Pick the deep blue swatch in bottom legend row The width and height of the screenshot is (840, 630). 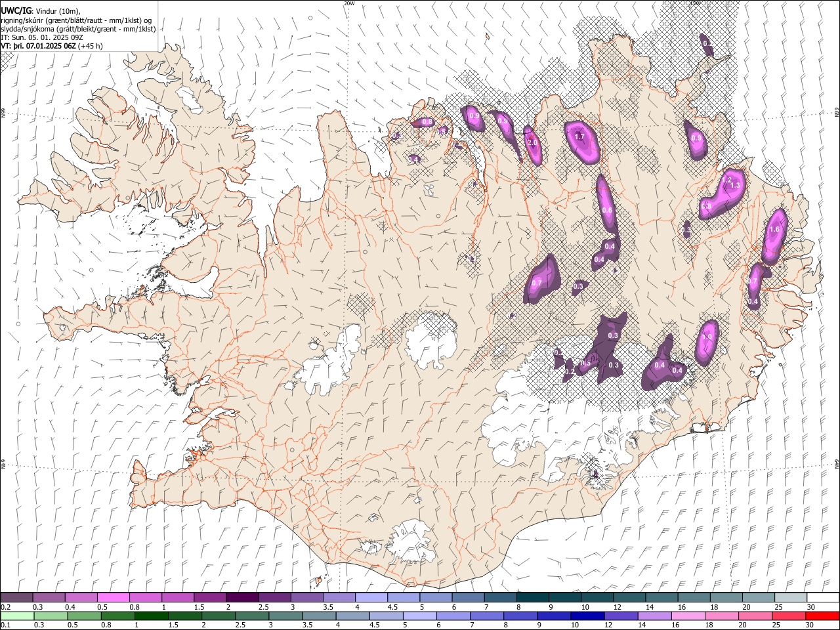tap(587, 616)
